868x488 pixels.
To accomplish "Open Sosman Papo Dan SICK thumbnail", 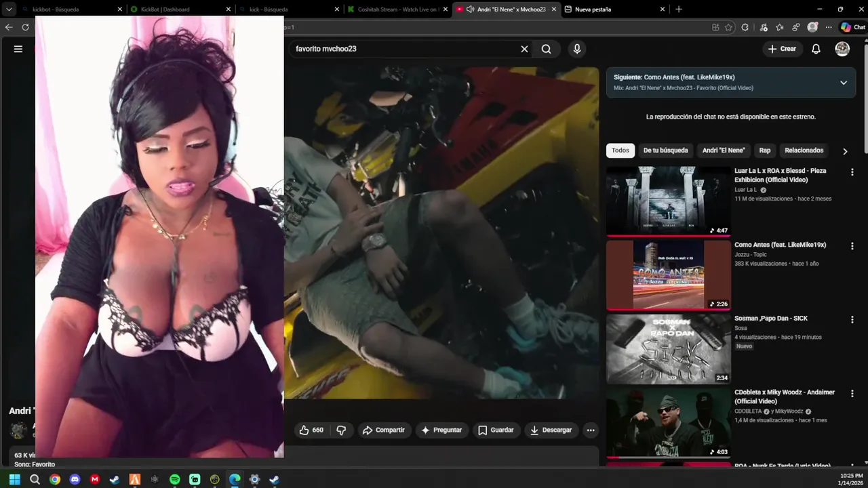I will coord(669,349).
